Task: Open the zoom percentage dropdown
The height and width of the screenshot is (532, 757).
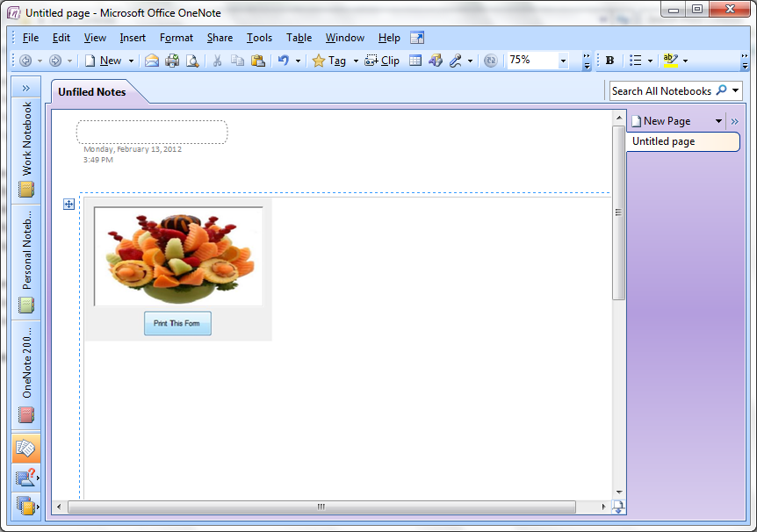Action: (563, 61)
